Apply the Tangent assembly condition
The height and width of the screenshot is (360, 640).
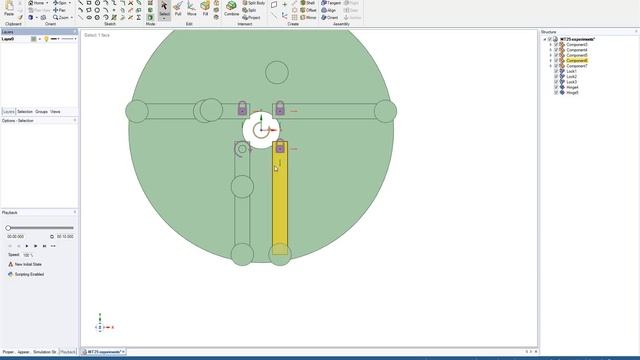point(331,3)
